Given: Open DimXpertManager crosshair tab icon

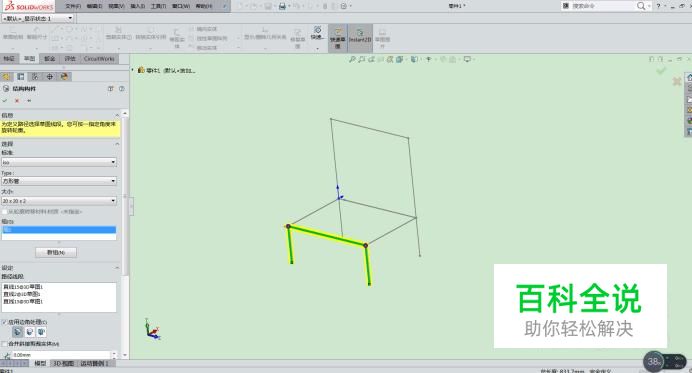Looking at the screenshot, I should click(x=50, y=77).
